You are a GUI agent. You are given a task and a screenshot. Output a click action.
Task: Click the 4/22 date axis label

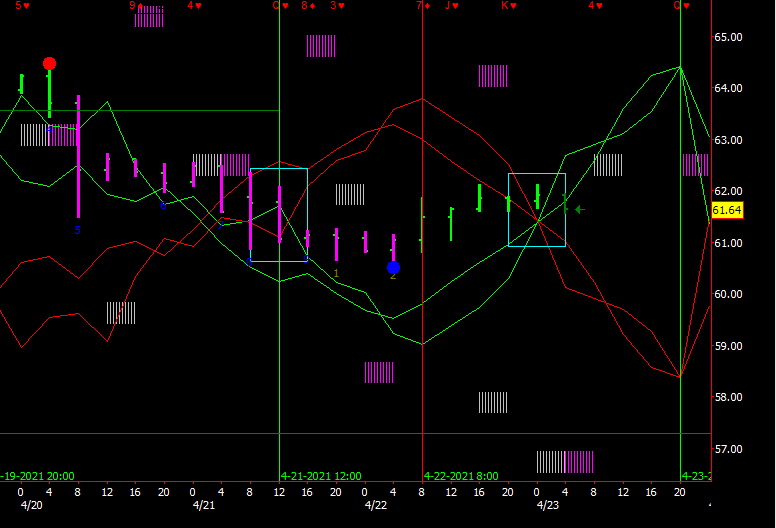pyautogui.click(x=376, y=505)
